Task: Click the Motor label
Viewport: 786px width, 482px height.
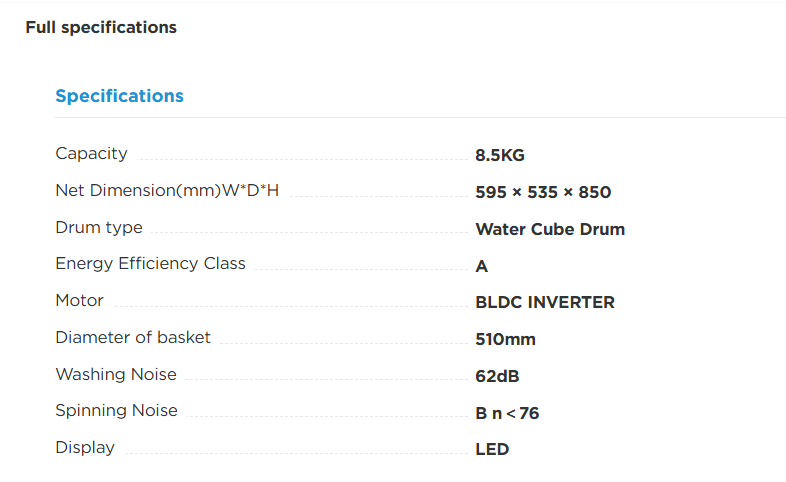Action: pos(79,301)
